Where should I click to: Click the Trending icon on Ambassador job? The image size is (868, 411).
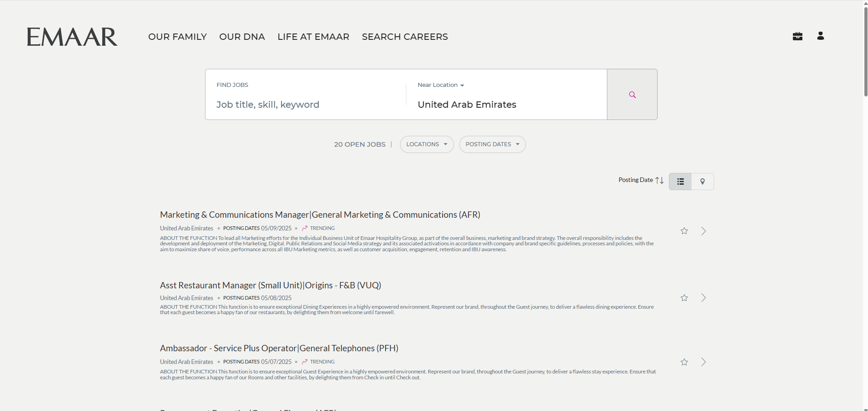tap(305, 362)
